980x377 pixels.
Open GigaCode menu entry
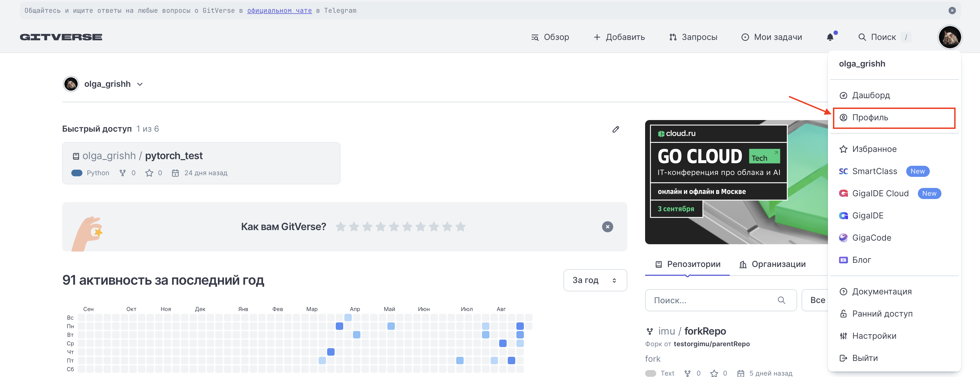(894, 238)
